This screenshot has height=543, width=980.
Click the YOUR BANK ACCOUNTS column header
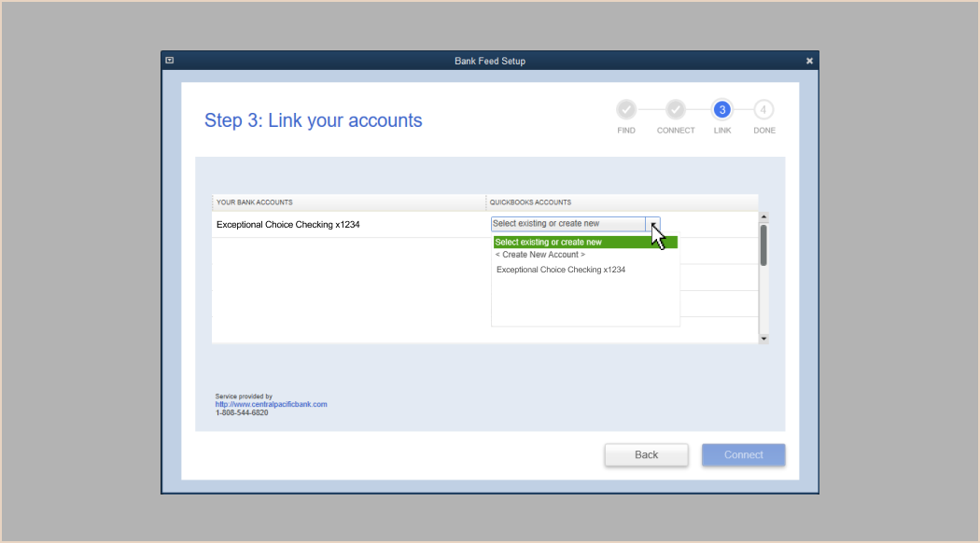349,202
